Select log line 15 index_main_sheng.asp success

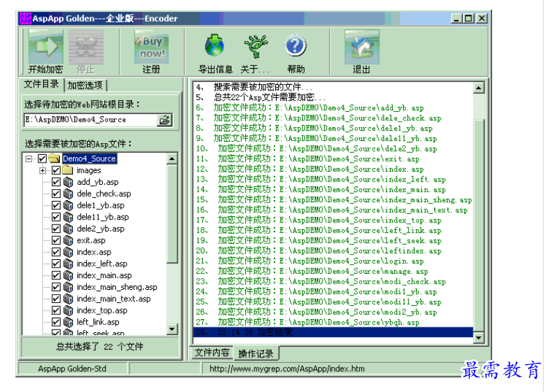coord(333,200)
